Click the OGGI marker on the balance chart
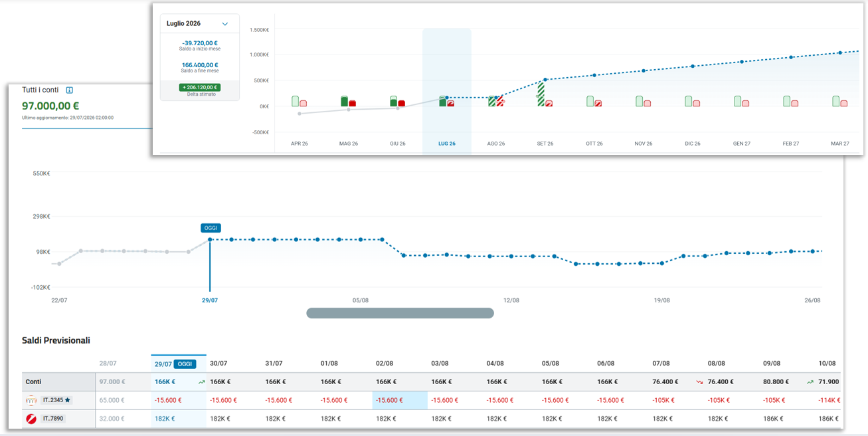The height and width of the screenshot is (436, 868). 210,228
